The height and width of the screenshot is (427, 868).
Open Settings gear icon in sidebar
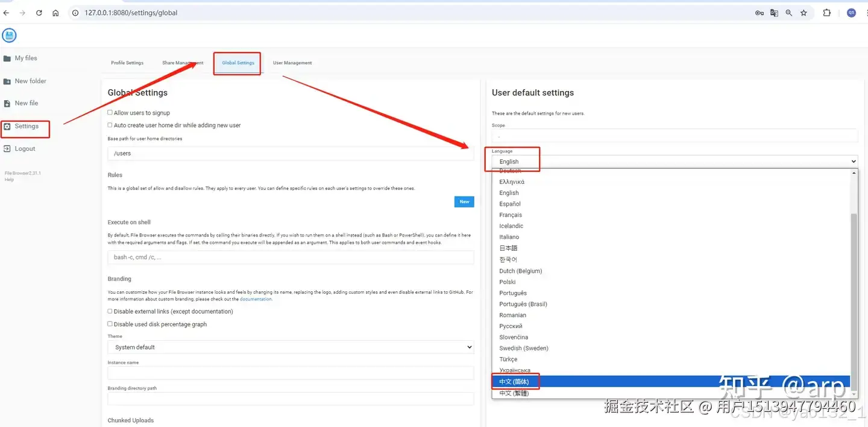[7, 127]
